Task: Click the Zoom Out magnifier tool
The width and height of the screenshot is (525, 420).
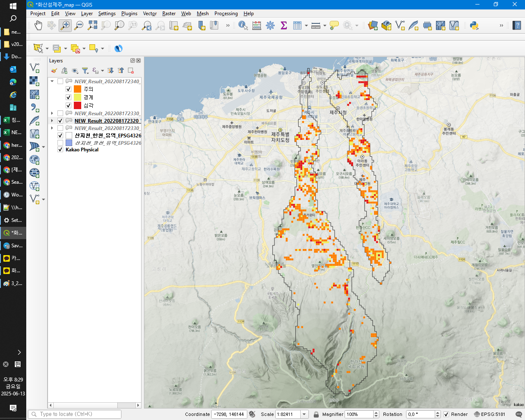Action: coord(79,26)
